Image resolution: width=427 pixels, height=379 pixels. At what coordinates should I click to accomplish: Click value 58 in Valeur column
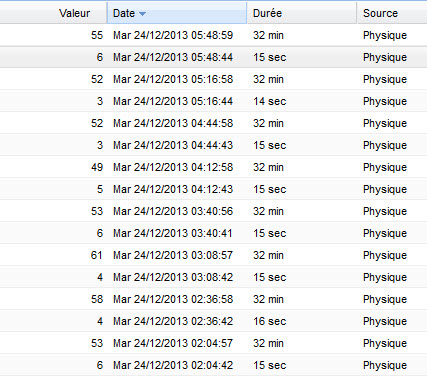pyautogui.click(x=97, y=299)
